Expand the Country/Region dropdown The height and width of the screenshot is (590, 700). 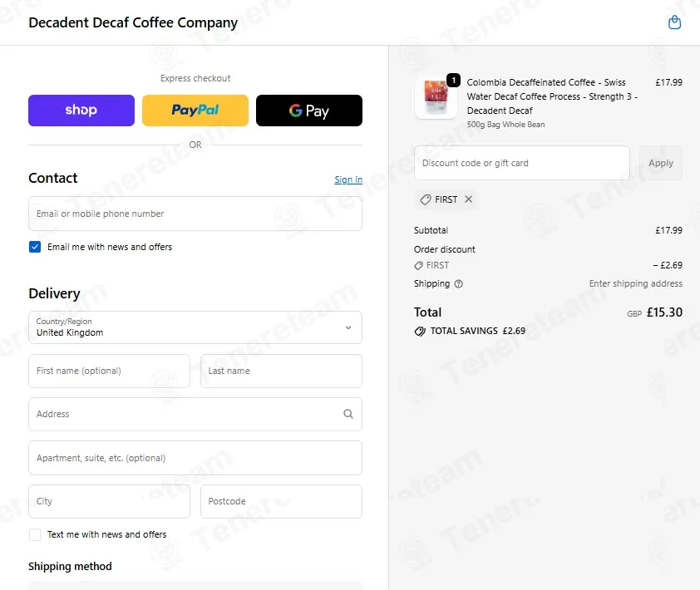195,327
